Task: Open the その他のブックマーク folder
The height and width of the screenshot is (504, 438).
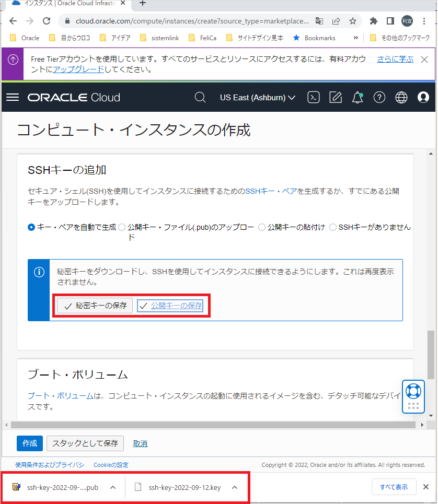Action: click(400, 38)
